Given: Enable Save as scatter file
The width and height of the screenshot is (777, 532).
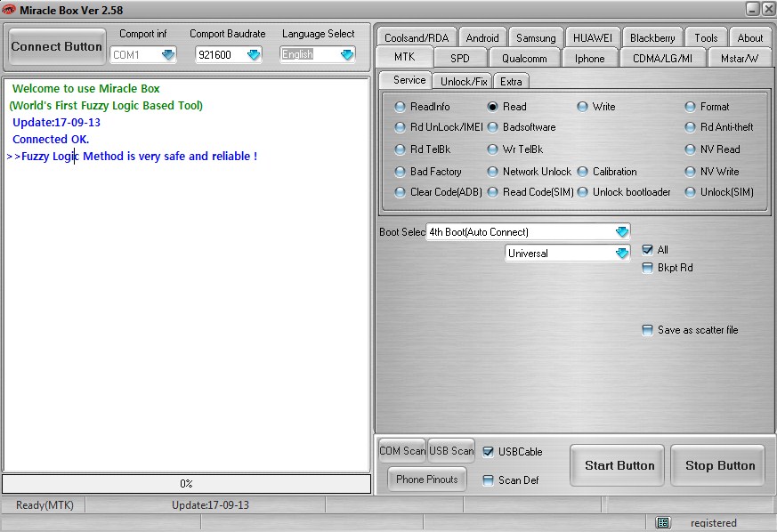Looking at the screenshot, I should point(648,330).
